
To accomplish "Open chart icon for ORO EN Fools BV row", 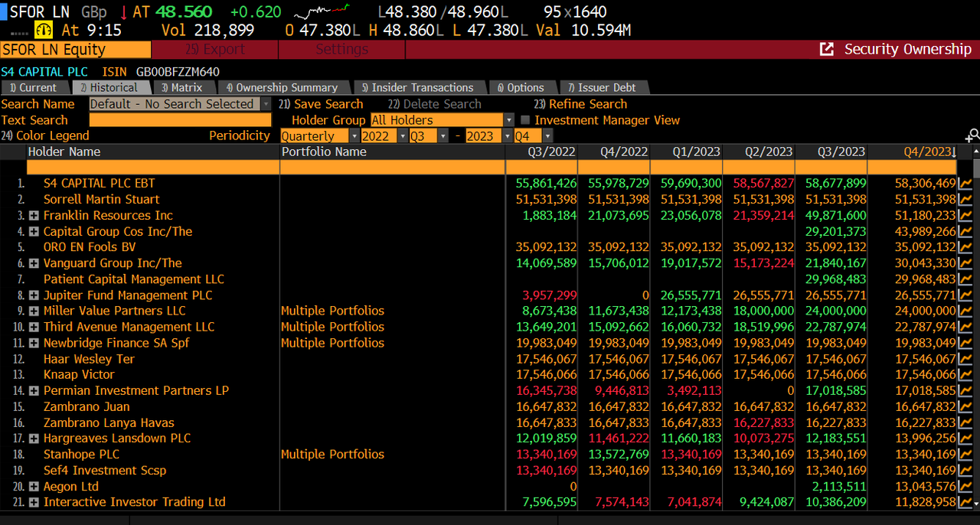I will tap(965, 247).
